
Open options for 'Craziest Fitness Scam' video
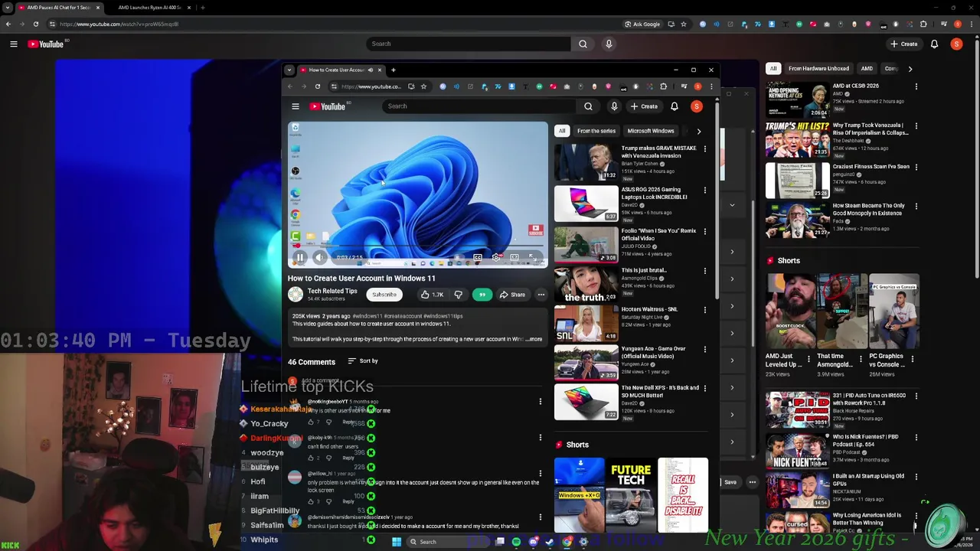(x=916, y=168)
